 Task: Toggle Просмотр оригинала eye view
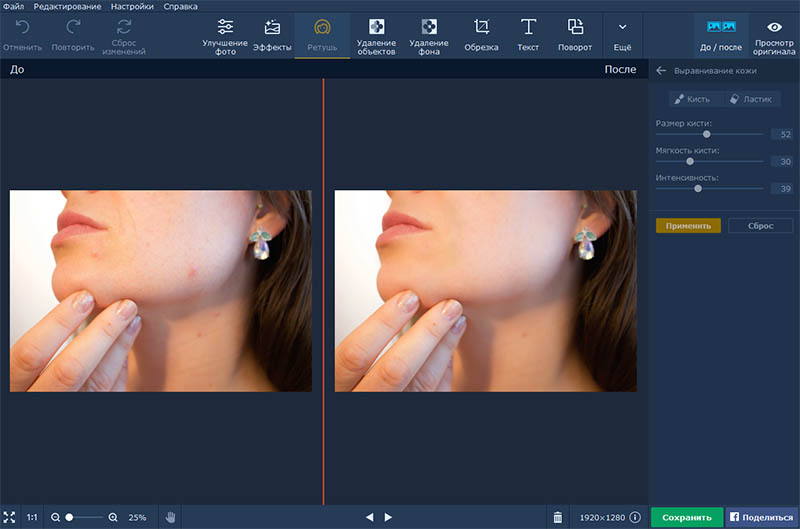(774, 35)
